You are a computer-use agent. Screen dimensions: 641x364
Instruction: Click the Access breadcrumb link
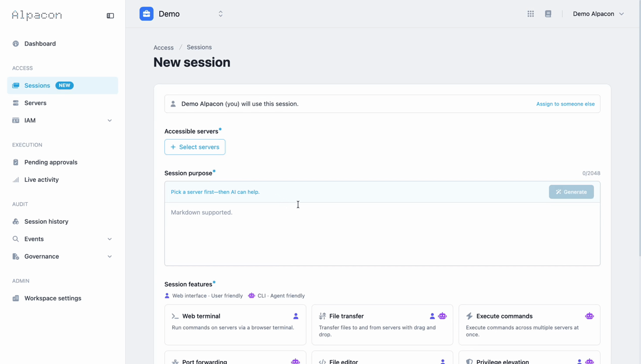click(x=164, y=48)
